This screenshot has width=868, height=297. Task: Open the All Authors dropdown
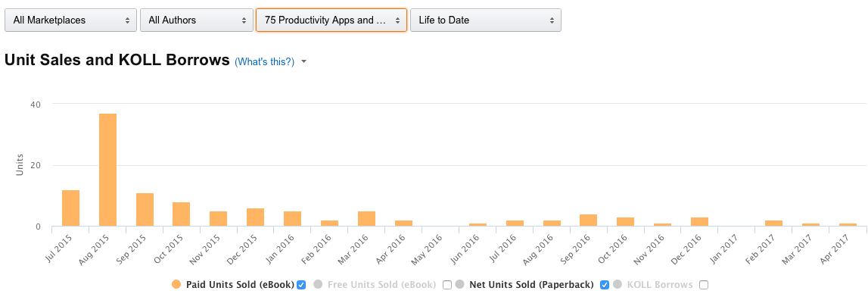coord(197,20)
